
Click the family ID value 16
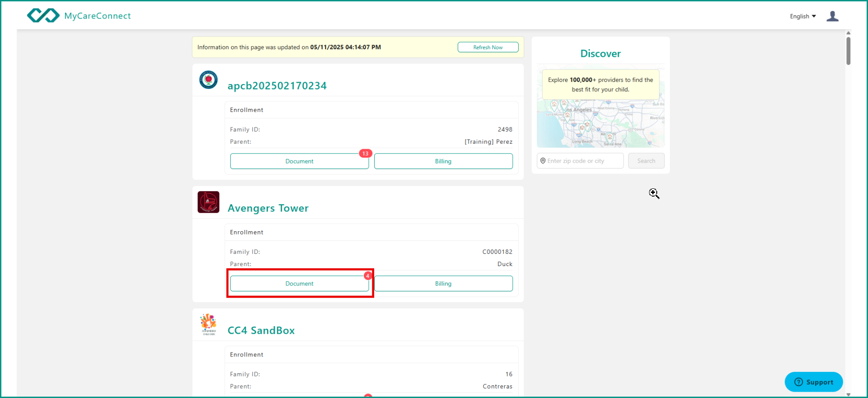pos(509,374)
